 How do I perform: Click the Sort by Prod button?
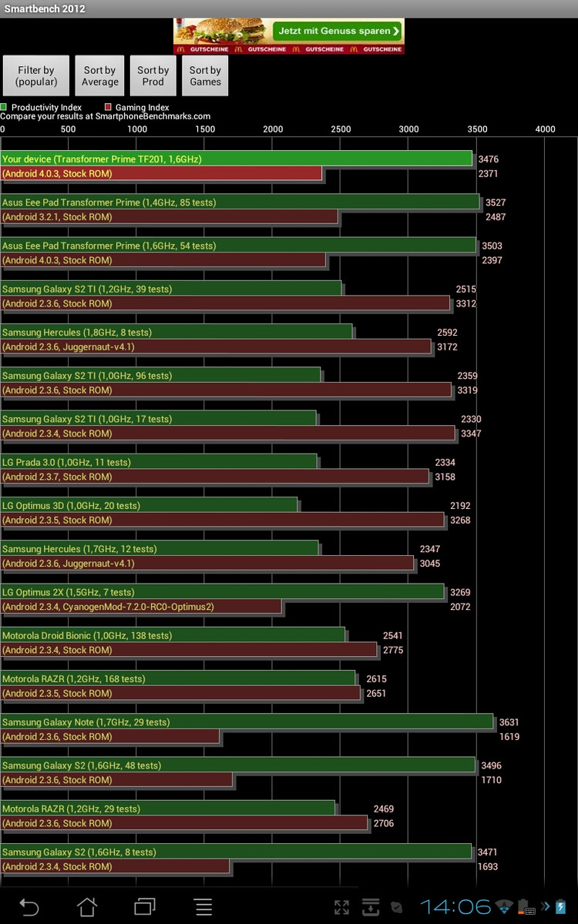(153, 75)
